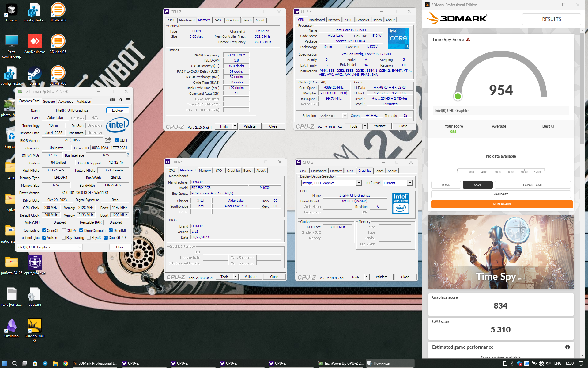This screenshot has height=368, width=588.
Task: Expand Tools dropdown arrow in CPU-Z Mainboard window
Action: (x=236, y=277)
